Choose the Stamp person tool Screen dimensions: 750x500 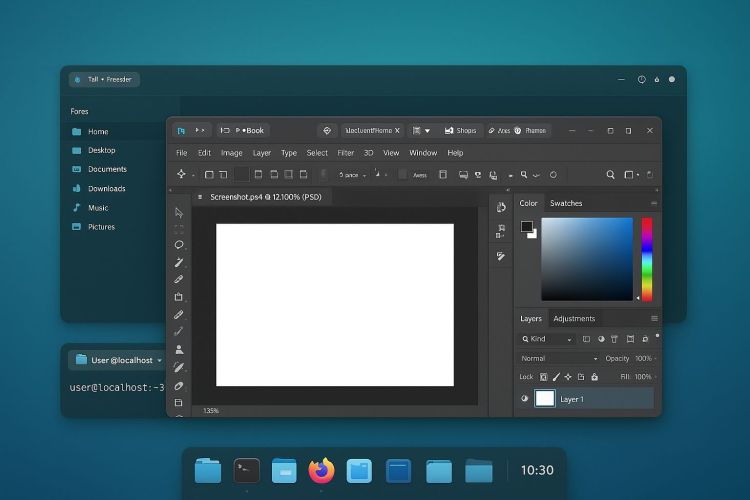tap(179, 349)
